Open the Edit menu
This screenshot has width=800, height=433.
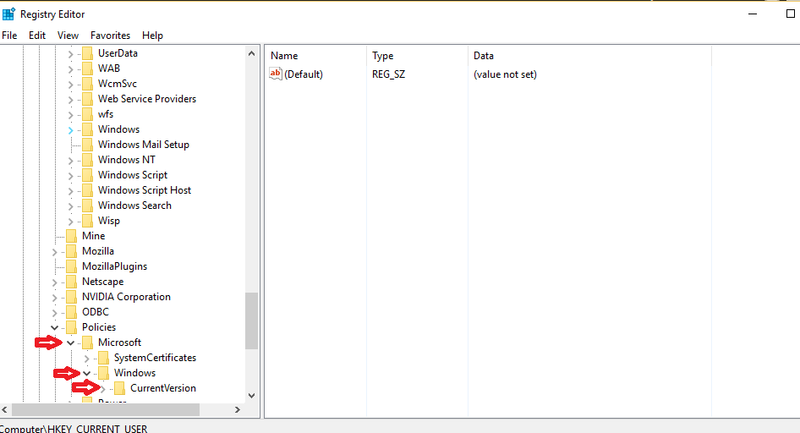click(x=37, y=35)
